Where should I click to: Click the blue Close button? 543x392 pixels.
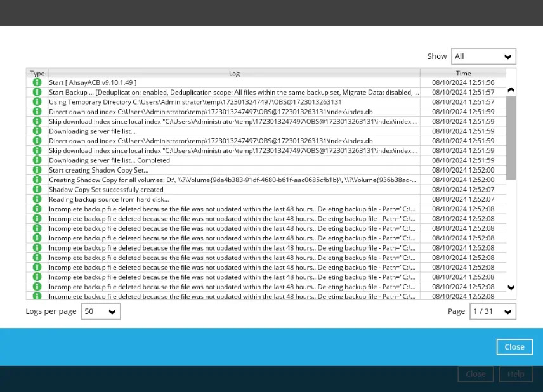point(514,347)
